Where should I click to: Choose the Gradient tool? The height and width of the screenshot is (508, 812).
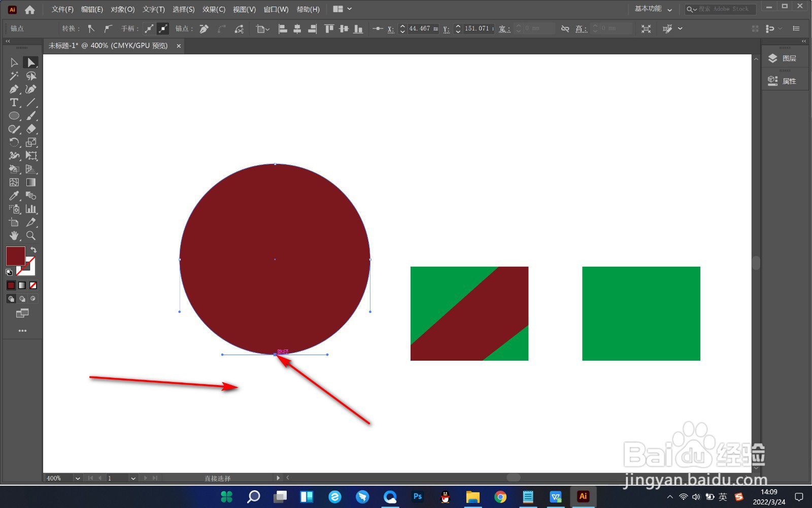pos(31,182)
